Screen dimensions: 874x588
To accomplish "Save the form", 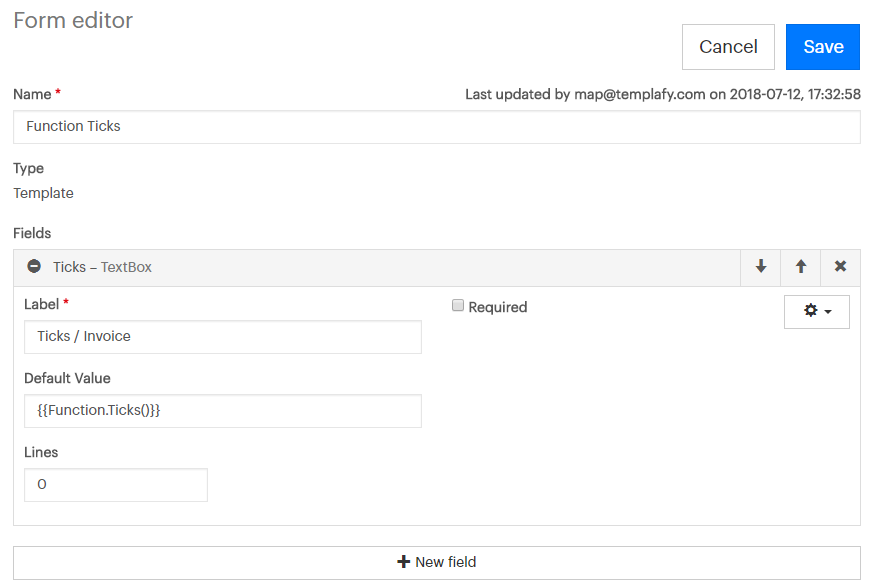I will click(823, 47).
